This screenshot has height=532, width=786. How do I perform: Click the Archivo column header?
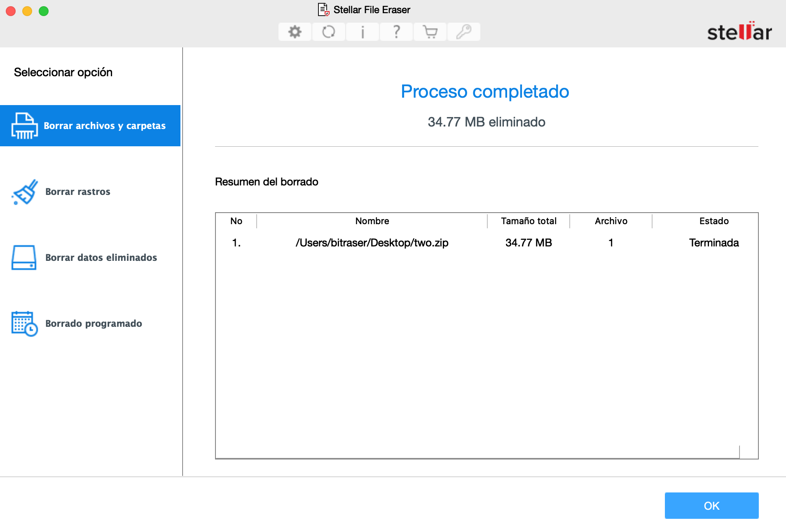point(611,221)
